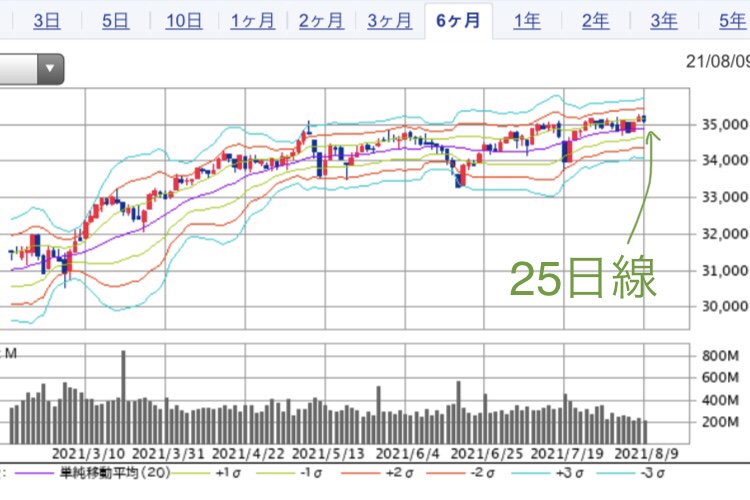
Task: Click the 25日線 green annotation text
Action: pos(583,278)
